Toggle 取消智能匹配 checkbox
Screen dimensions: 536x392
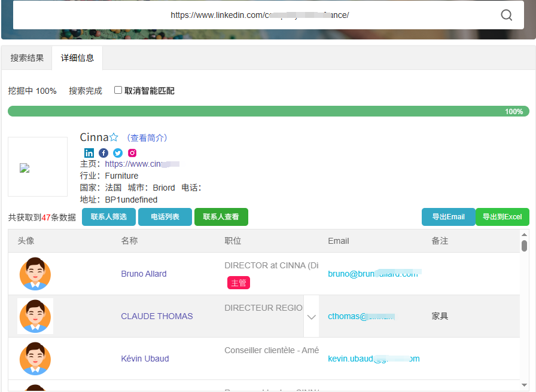(118, 90)
